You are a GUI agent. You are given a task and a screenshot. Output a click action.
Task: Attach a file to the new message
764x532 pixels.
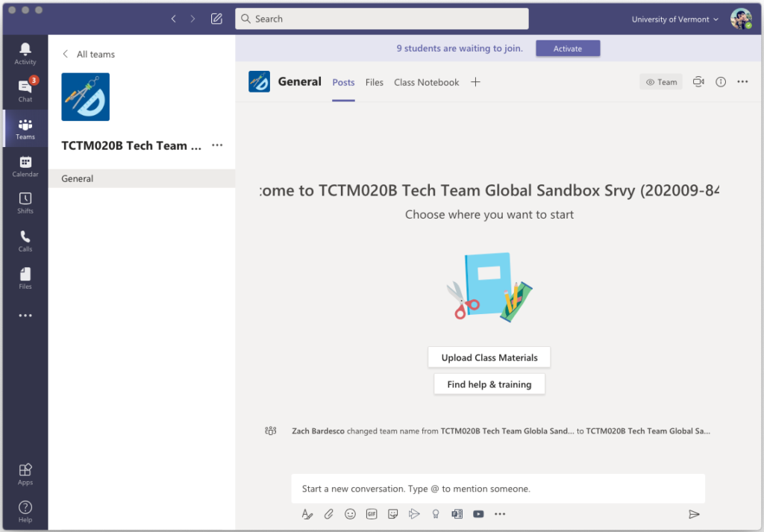coord(328,513)
